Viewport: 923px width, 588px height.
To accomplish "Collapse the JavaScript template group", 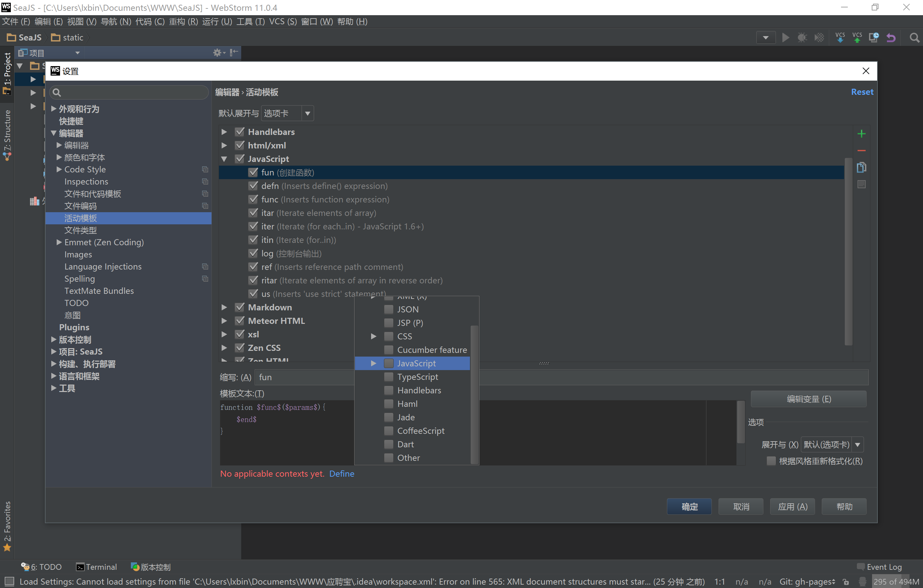I will (224, 159).
